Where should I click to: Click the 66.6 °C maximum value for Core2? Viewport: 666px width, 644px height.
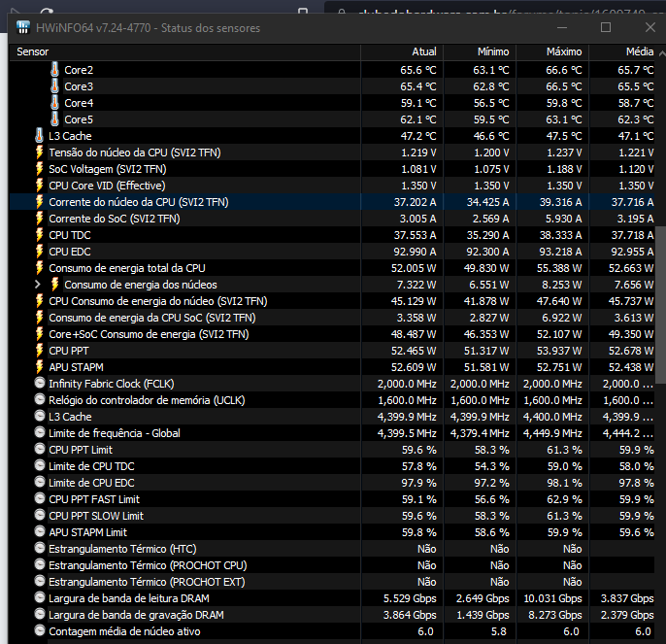(564, 70)
